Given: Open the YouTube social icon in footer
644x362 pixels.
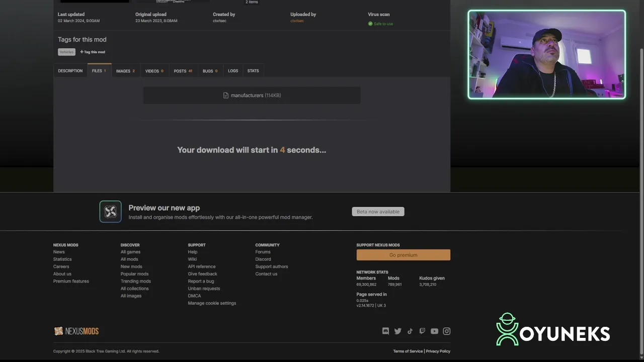Looking at the screenshot, I should coord(435,331).
